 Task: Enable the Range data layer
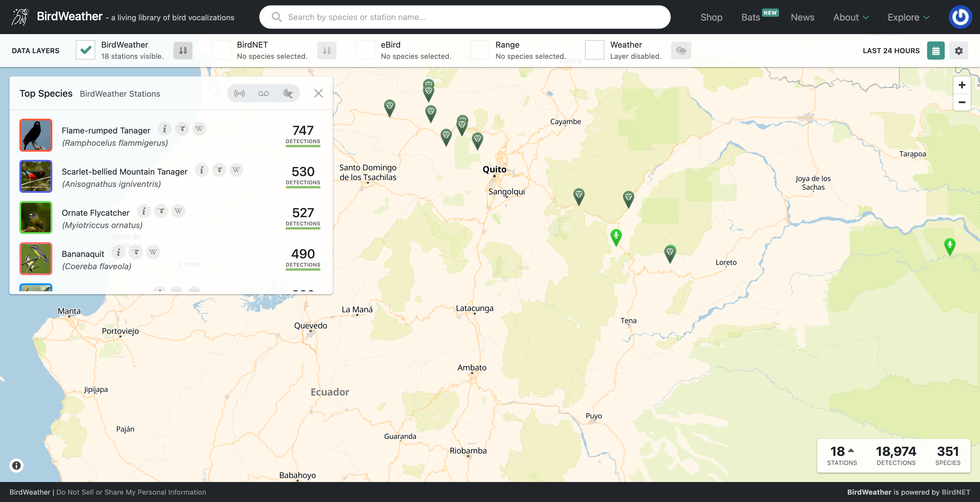pyautogui.click(x=480, y=50)
